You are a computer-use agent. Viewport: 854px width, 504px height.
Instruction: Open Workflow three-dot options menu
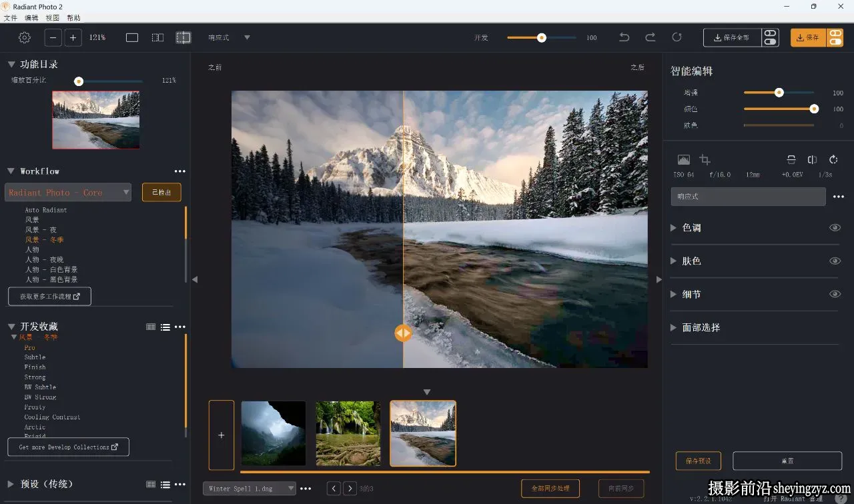(180, 171)
